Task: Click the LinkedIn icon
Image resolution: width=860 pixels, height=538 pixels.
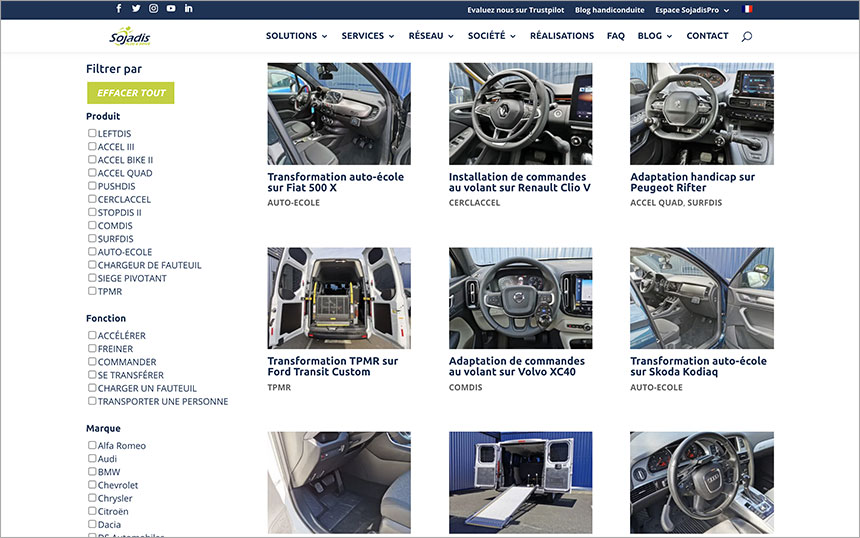Action: coord(188,9)
